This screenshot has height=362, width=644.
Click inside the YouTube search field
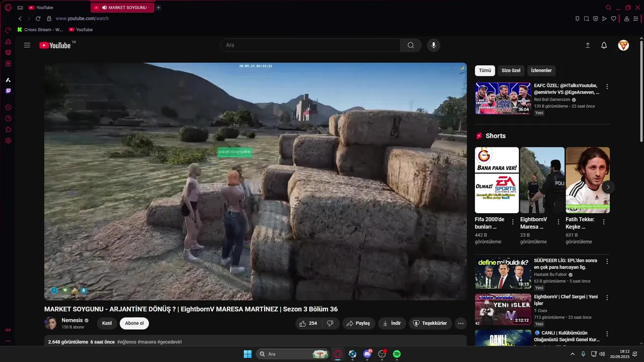click(310, 45)
